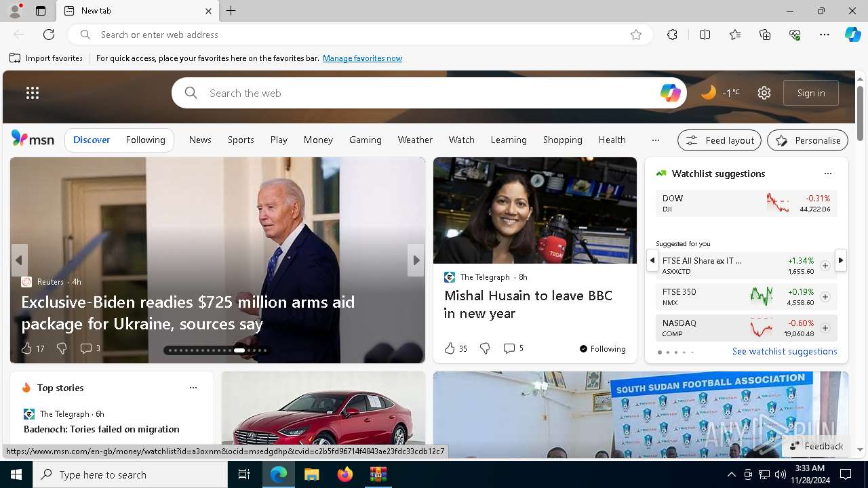Open a new tab with plus button
The width and height of the screenshot is (868, 488).
(x=231, y=11)
